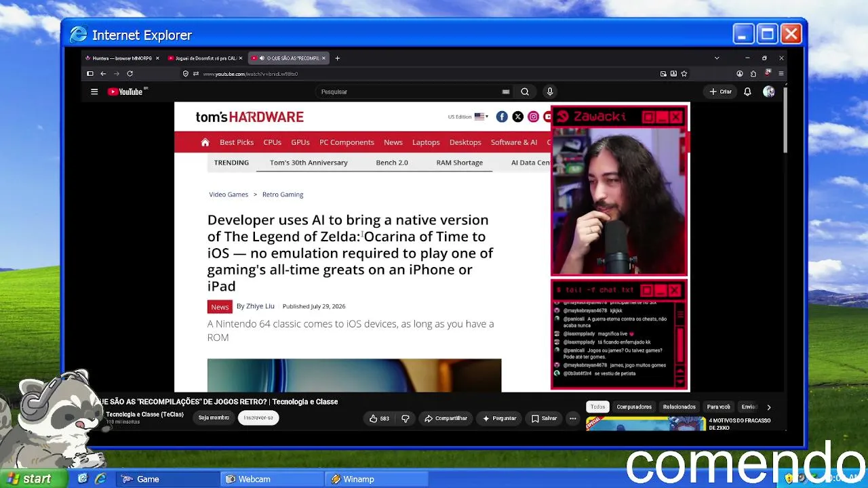
Task: Switch to the Webcam taskbar window
Action: (273, 479)
